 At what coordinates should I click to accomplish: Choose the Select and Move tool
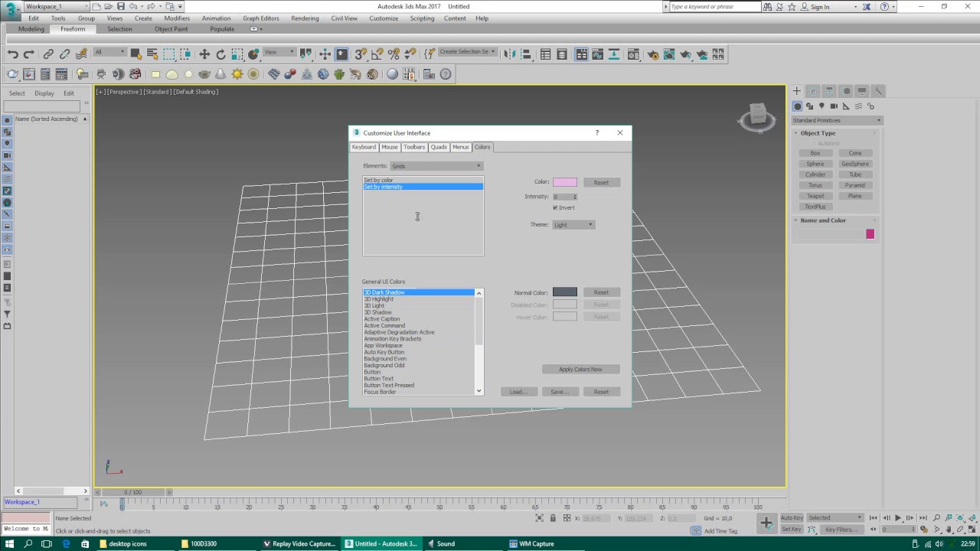tap(204, 54)
